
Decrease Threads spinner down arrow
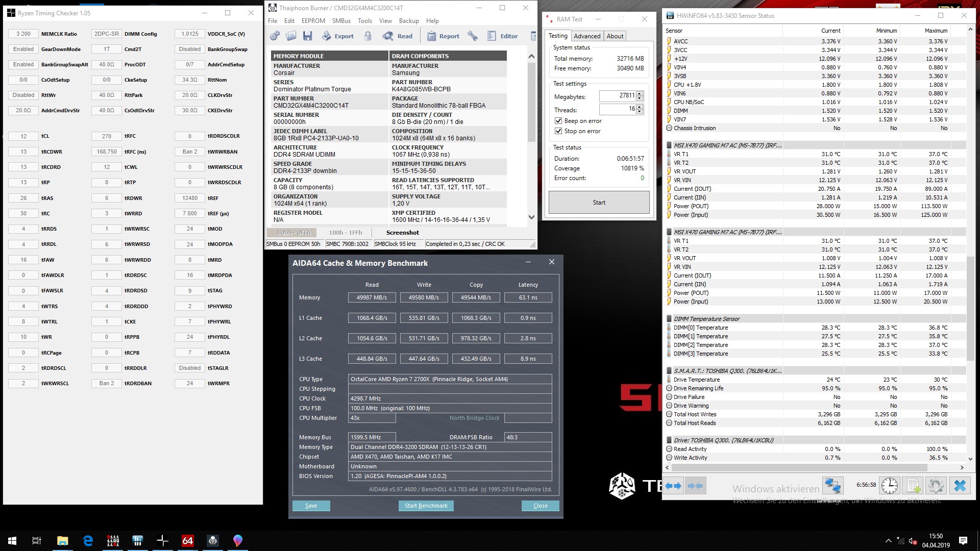coord(640,111)
